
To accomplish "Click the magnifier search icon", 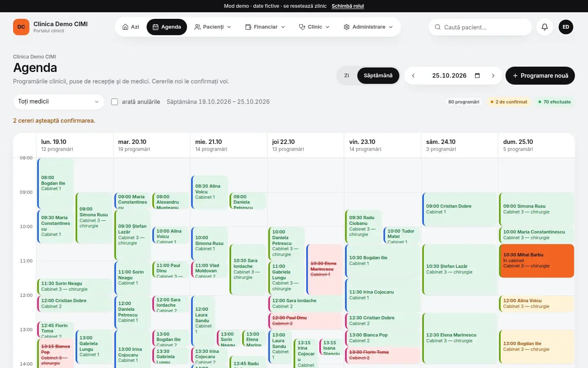I will pyautogui.click(x=438, y=27).
